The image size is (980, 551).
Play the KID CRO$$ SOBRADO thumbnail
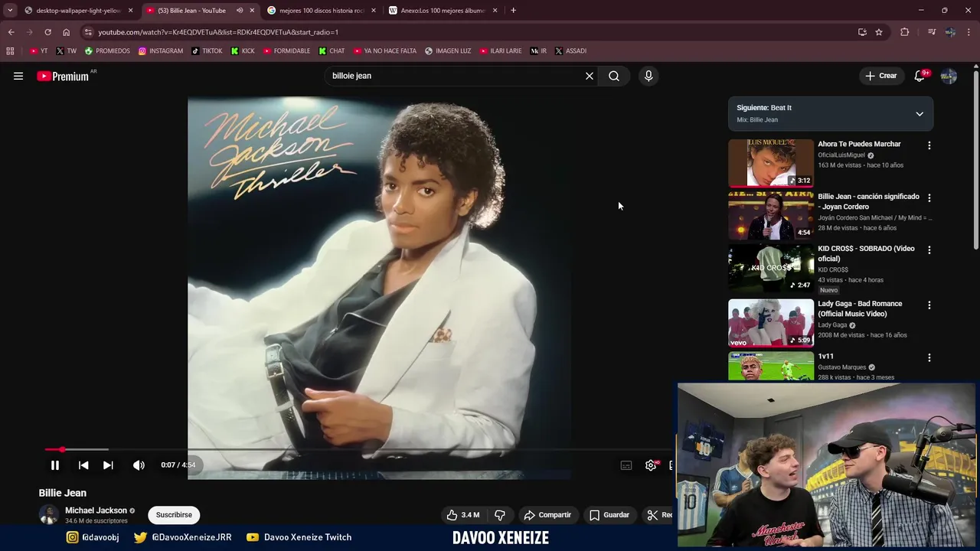[771, 268]
